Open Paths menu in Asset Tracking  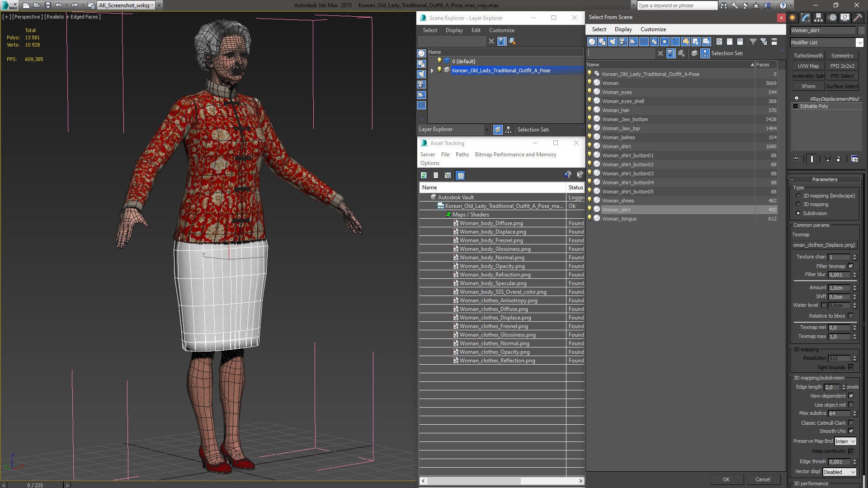coord(462,155)
